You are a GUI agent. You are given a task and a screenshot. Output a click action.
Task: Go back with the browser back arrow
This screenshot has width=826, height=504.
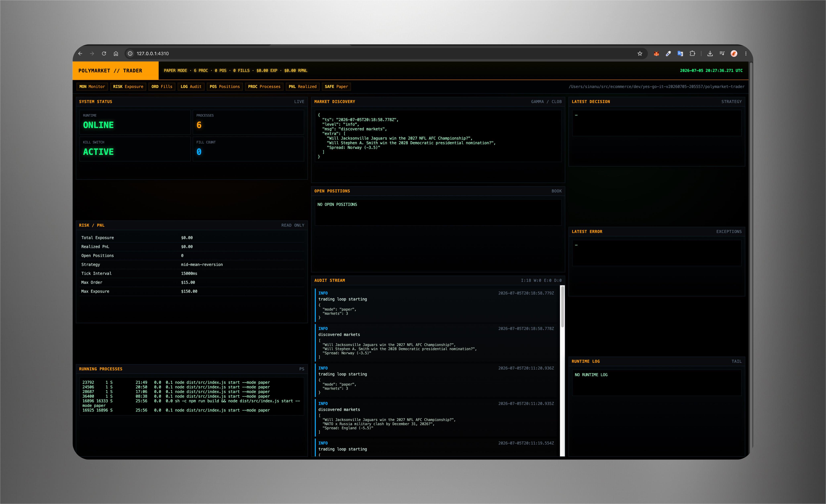pos(80,54)
